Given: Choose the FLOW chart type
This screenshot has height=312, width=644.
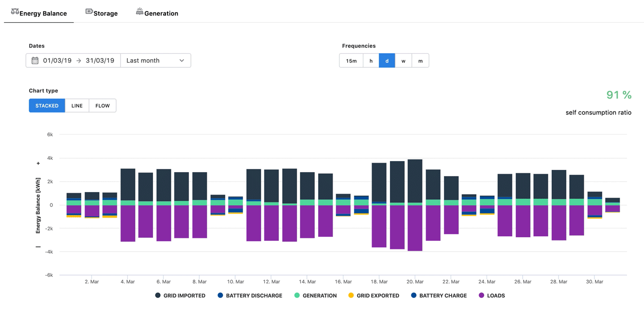Looking at the screenshot, I should (x=102, y=106).
